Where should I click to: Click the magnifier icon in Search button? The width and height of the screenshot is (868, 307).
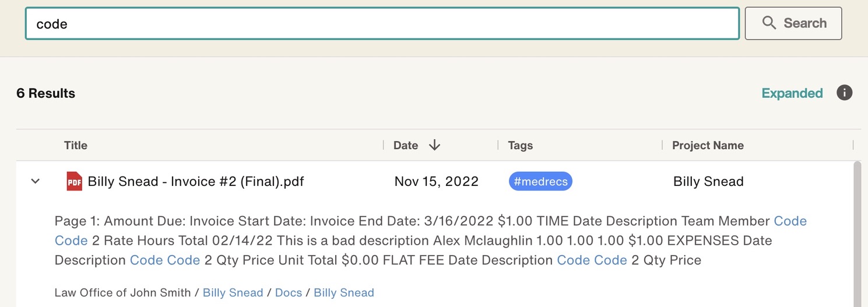click(x=769, y=23)
